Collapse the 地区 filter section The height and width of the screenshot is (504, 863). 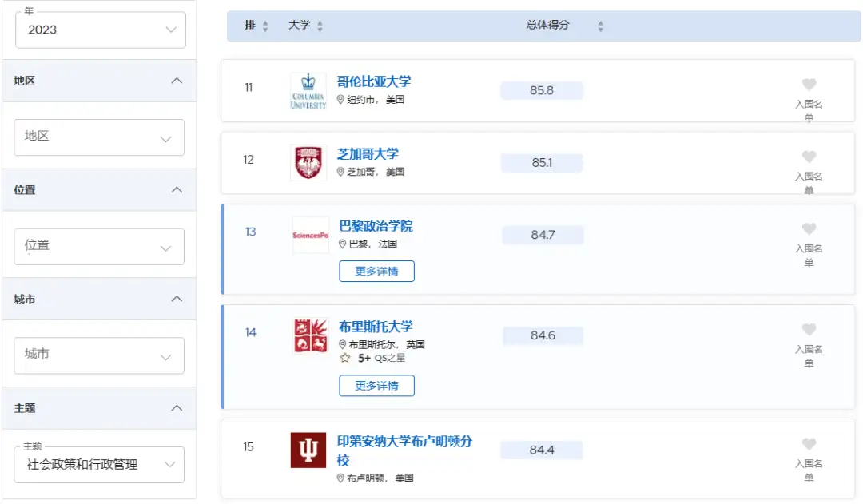click(x=177, y=81)
